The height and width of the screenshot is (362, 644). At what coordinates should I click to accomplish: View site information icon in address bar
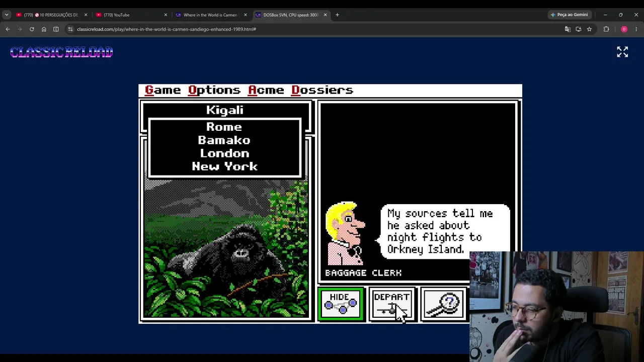[70, 29]
